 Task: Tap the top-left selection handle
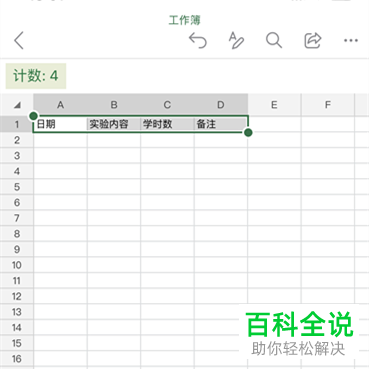(33, 116)
